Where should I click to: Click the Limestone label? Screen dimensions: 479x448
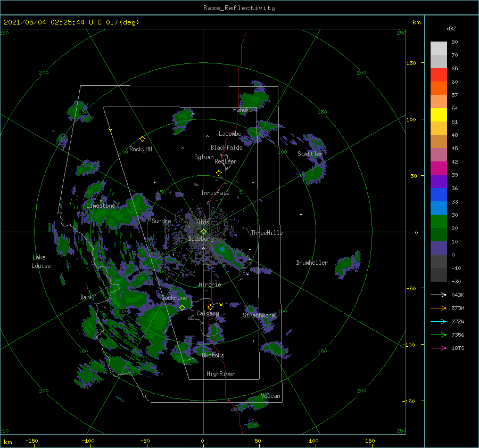[x=101, y=206]
